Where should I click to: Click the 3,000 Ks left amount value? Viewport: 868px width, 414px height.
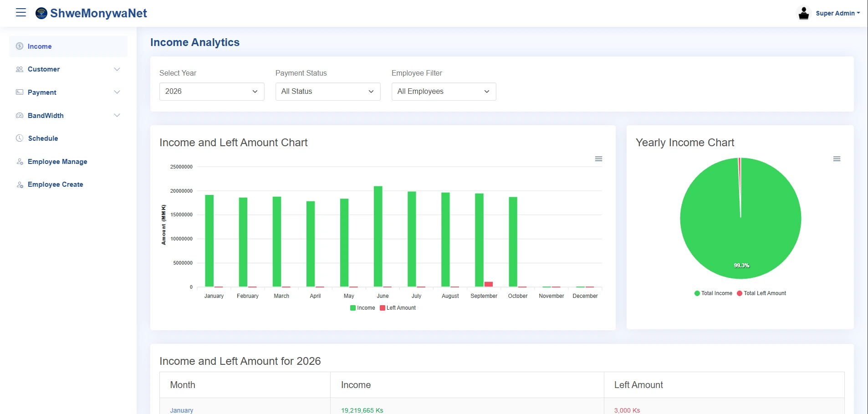point(627,410)
